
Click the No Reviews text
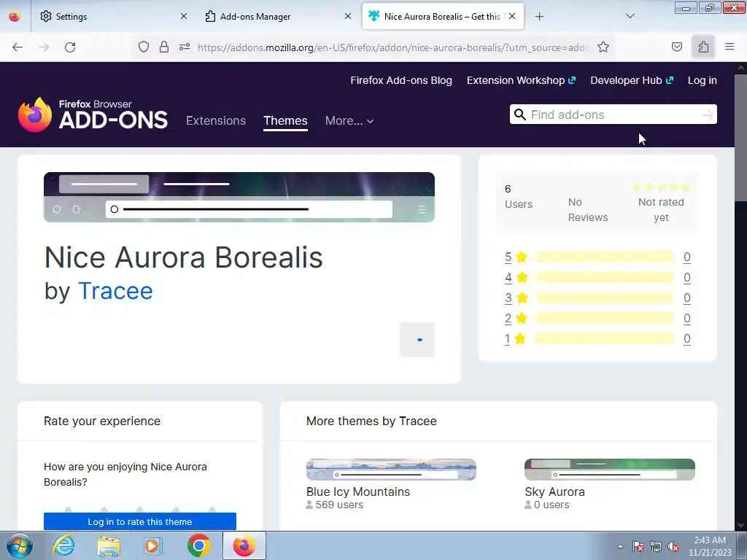tap(588, 209)
